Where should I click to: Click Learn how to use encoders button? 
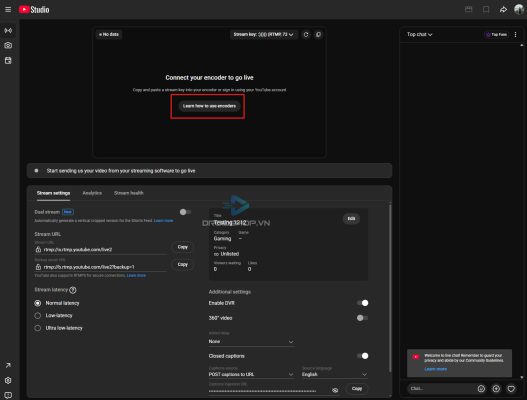209,106
